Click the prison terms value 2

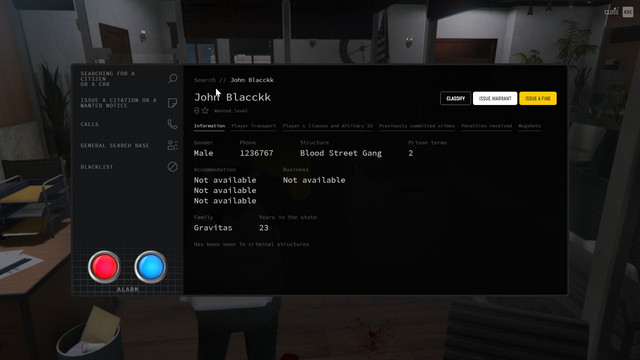[411, 153]
